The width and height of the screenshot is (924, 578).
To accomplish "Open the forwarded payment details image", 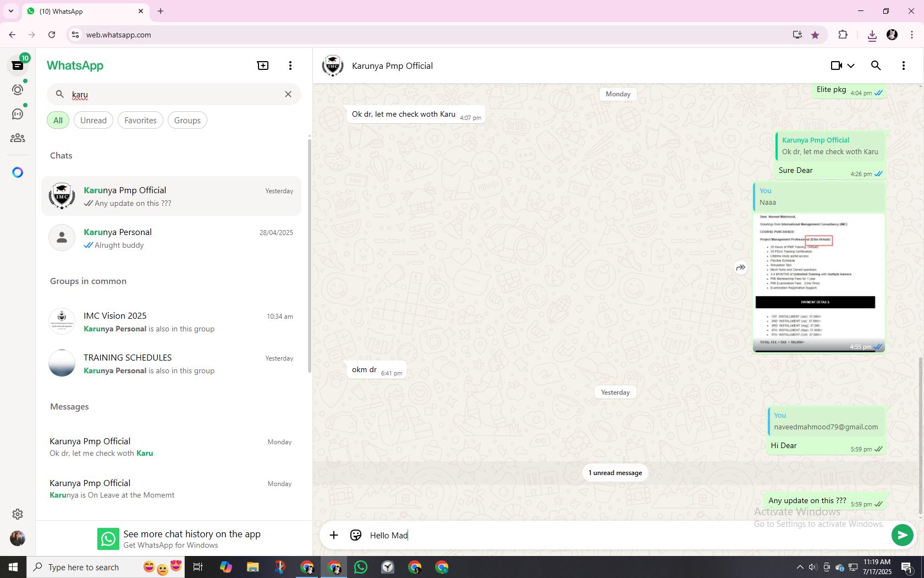I will 819,283.
